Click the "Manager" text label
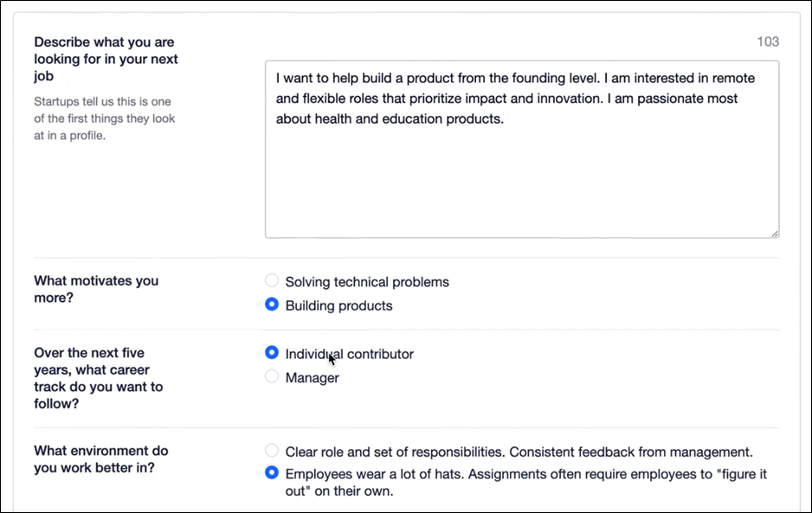812x513 pixels. pos(312,378)
